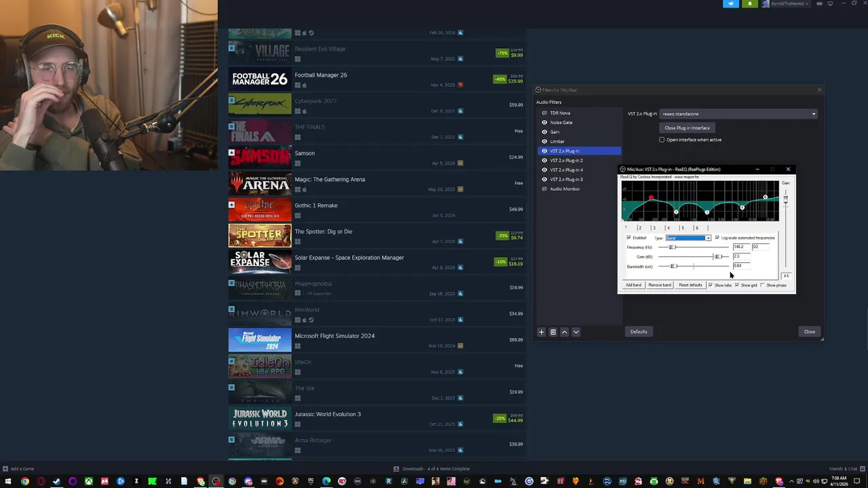Screen dimensions: 868x488
Task: Click Reset defaults button in ReaEQ
Action: [x=690, y=285]
